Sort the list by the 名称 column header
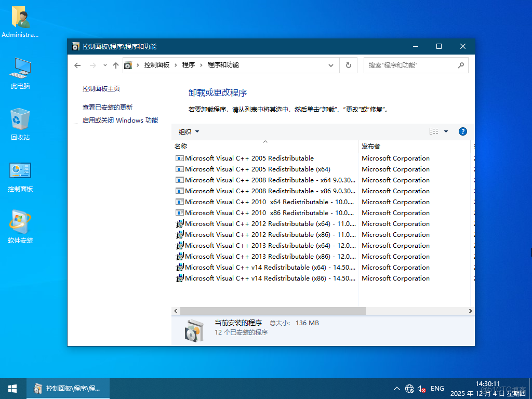532x399 pixels. [180, 146]
